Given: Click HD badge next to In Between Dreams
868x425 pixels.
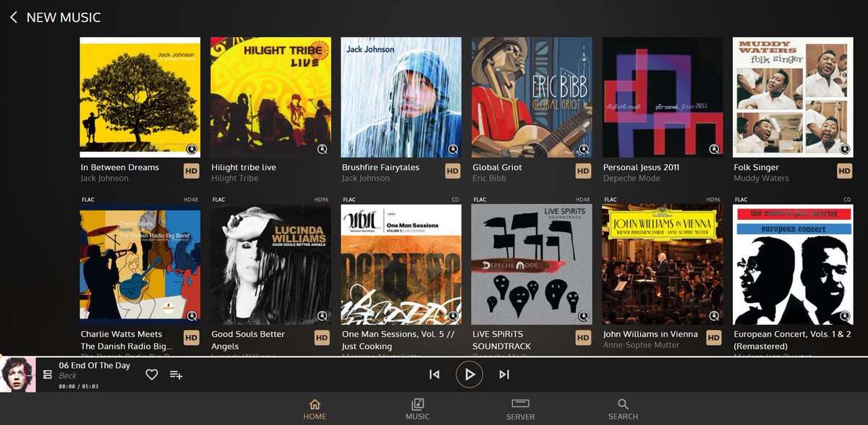Looking at the screenshot, I should point(192,171).
